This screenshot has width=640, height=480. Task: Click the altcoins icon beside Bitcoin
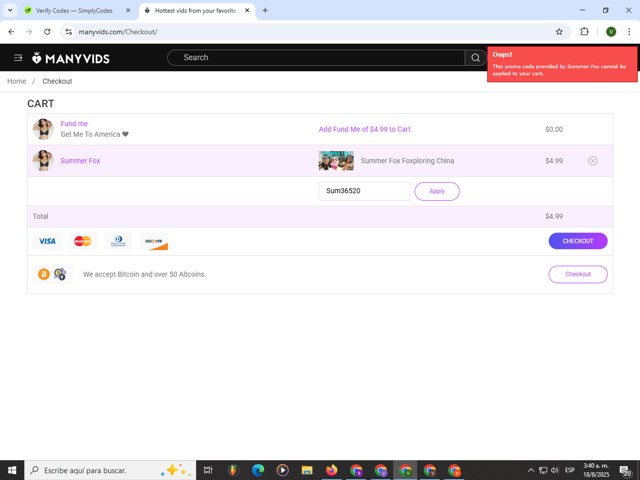tap(60, 274)
